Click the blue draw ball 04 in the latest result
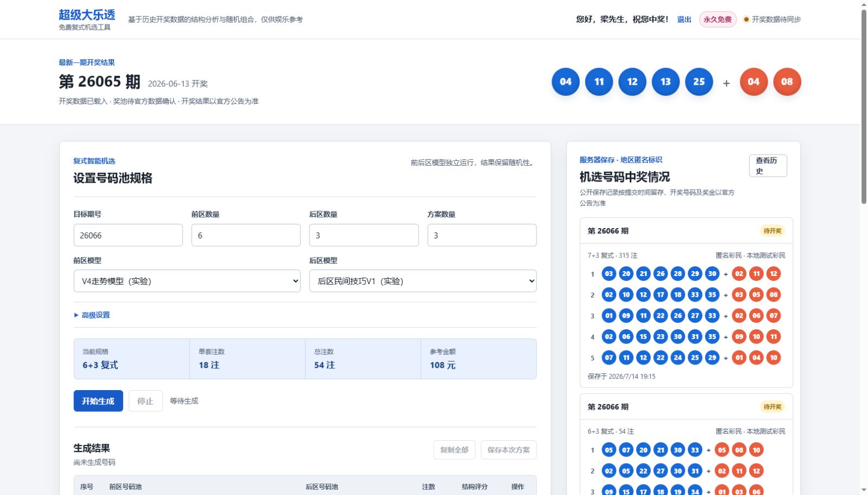The image size is (868, 495). 566,82
